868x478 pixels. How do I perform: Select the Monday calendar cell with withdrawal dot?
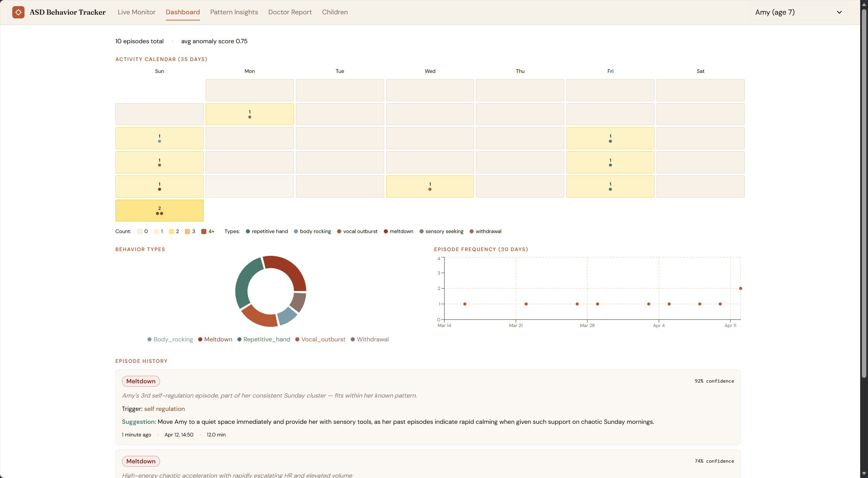coord(250,114)
